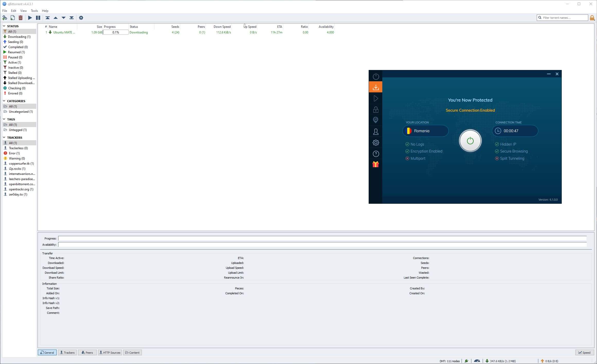Click the Move torrent up icon
The image size is (597, 364).
coord(56,17)
